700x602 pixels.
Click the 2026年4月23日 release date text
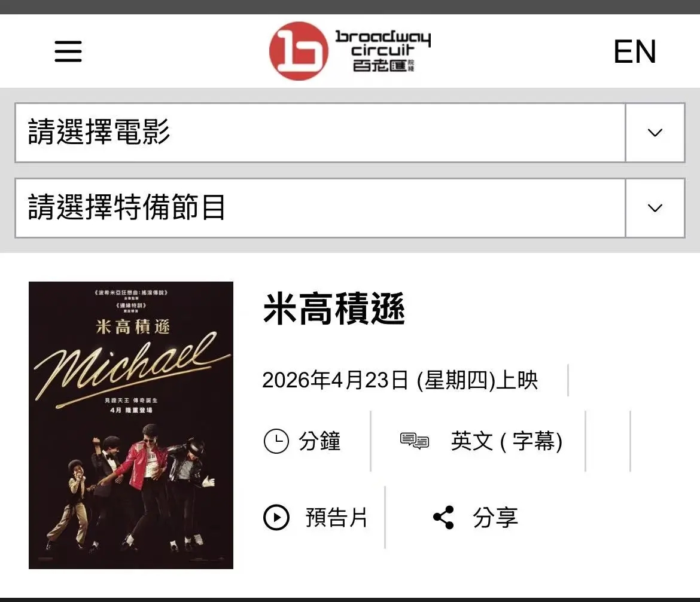point(335,380)
